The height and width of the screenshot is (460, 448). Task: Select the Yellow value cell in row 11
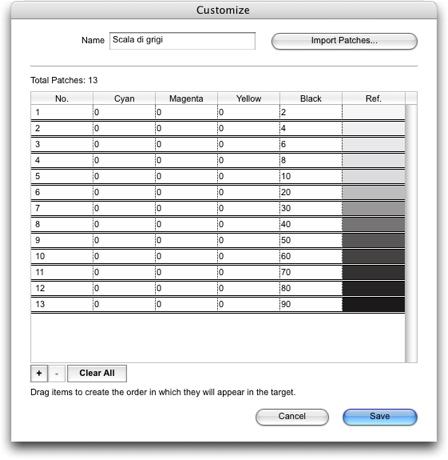(x=248, y=272)
